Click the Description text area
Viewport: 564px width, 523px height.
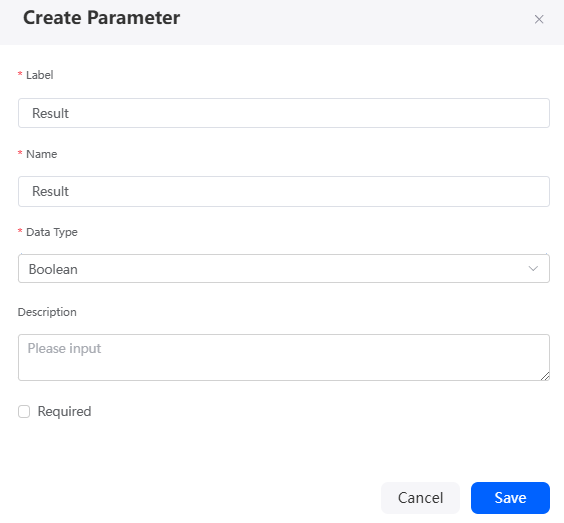click(x=283, y=357)
